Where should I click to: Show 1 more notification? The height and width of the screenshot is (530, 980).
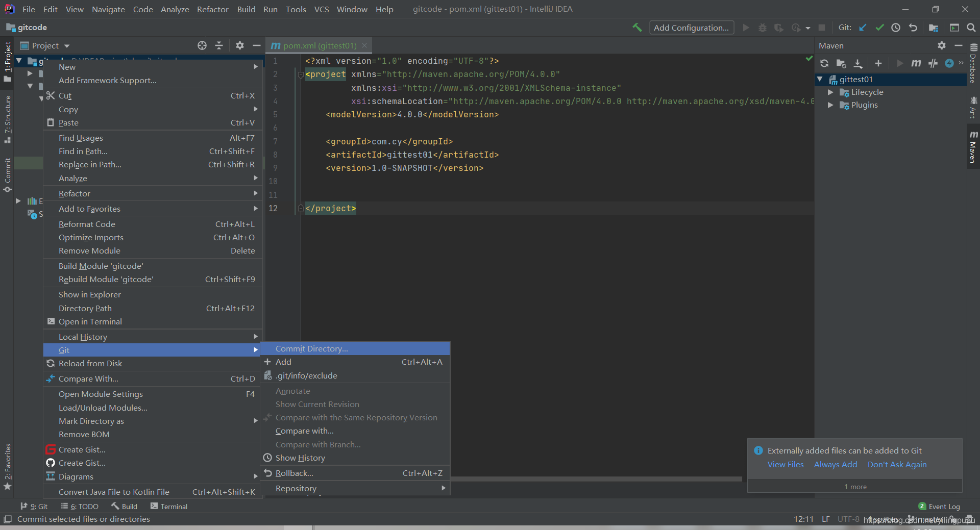pyautogui.click(x=855, y=487)
